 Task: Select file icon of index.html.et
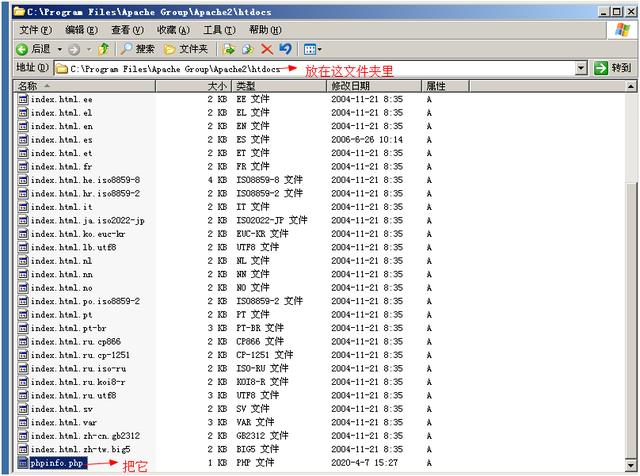click(23, 153)
